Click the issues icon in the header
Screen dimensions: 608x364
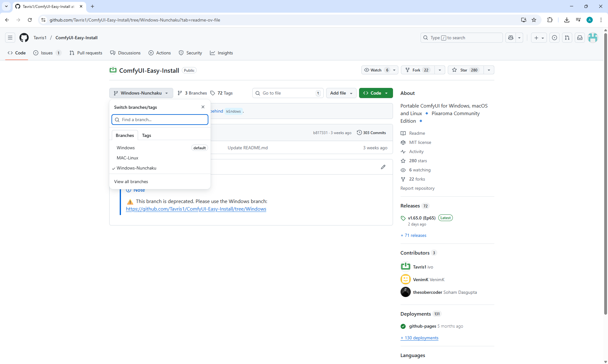coord(554,38)
